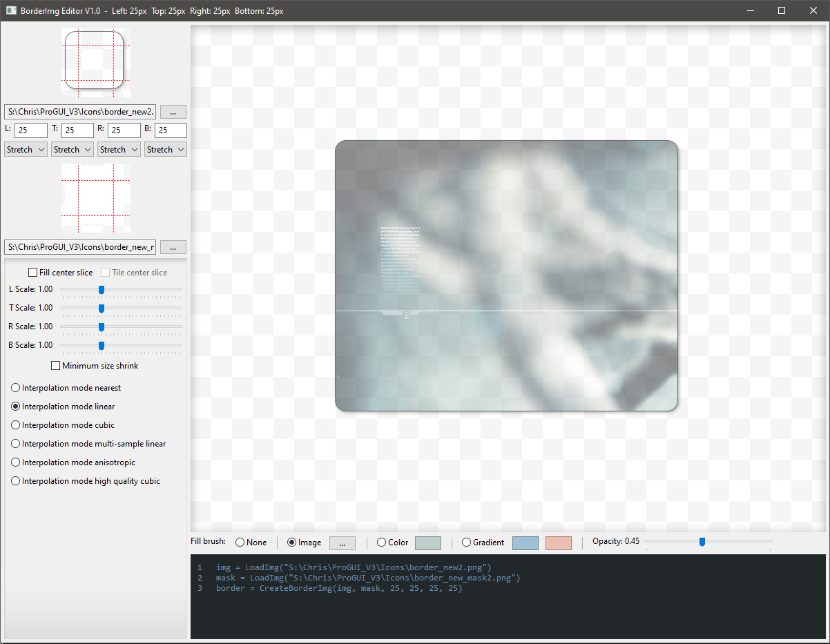Open the third Stretch dropdown under R field
The width and height of the screenshot is (830, 644).
(x=119, y=149)
